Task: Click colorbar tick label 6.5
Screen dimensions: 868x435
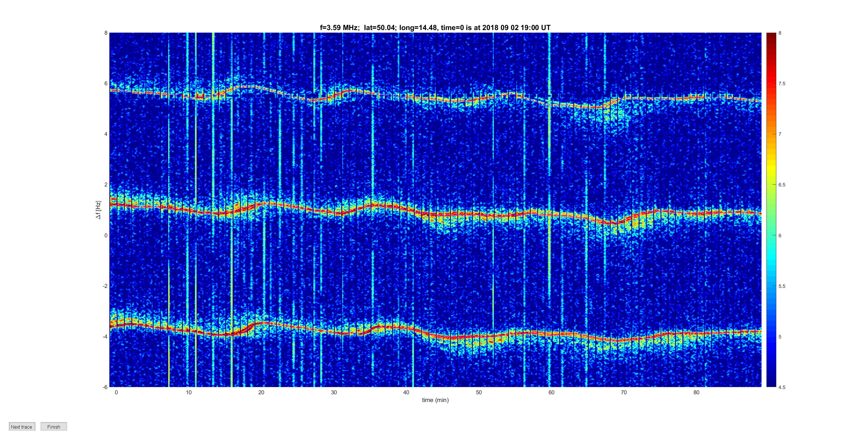Action: point(782,185)
